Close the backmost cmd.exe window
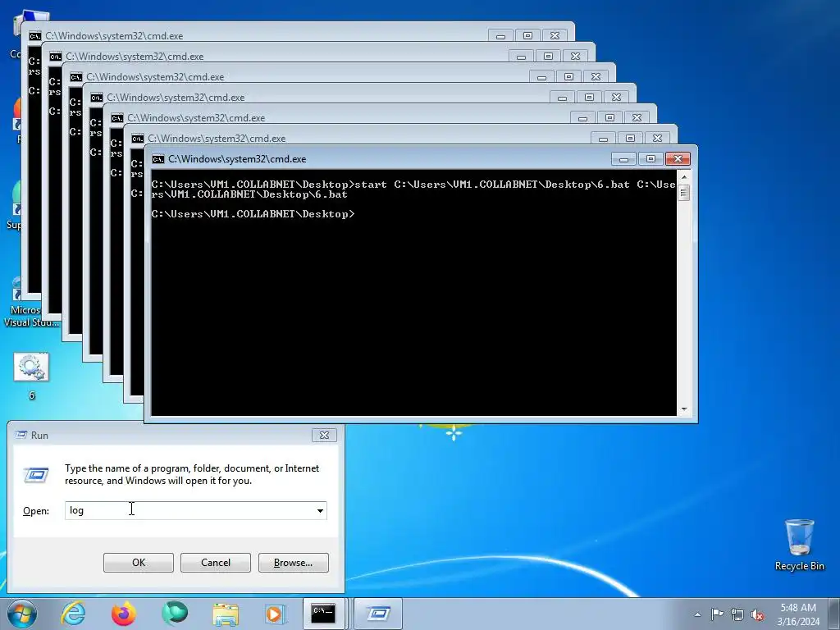Viewport: 840px width, 630px height. (555, 36)
